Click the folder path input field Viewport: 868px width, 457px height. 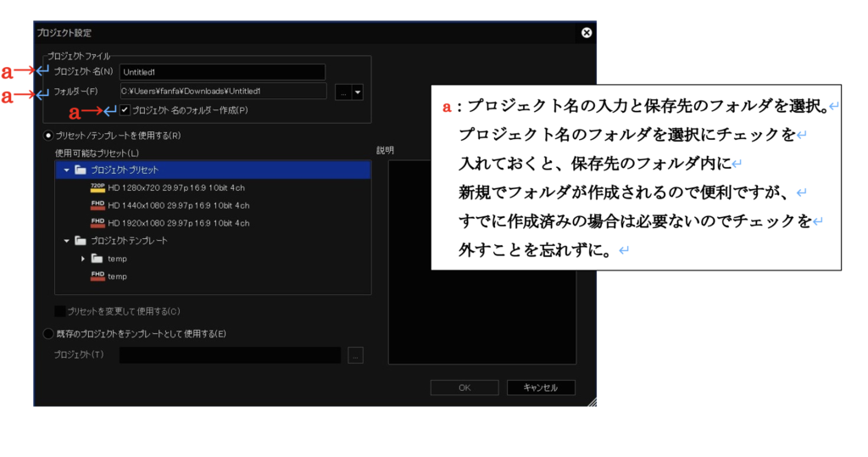click(x=223, y=91)
